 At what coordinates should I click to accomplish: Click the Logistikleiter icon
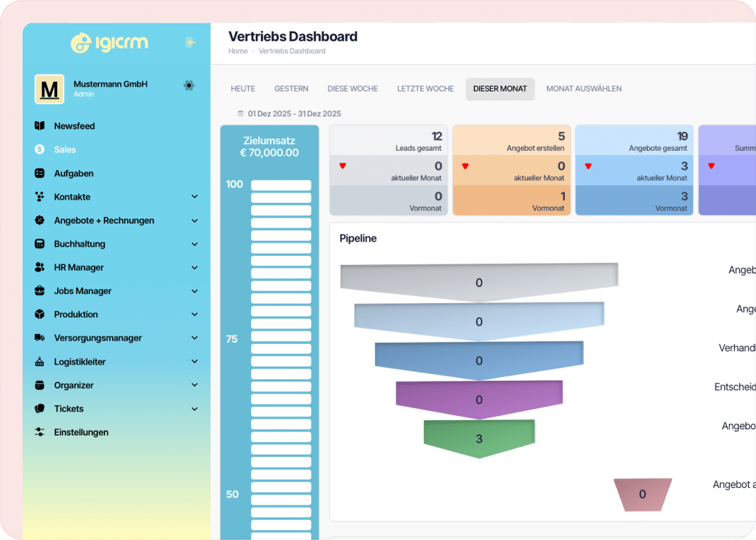point(39,362)
